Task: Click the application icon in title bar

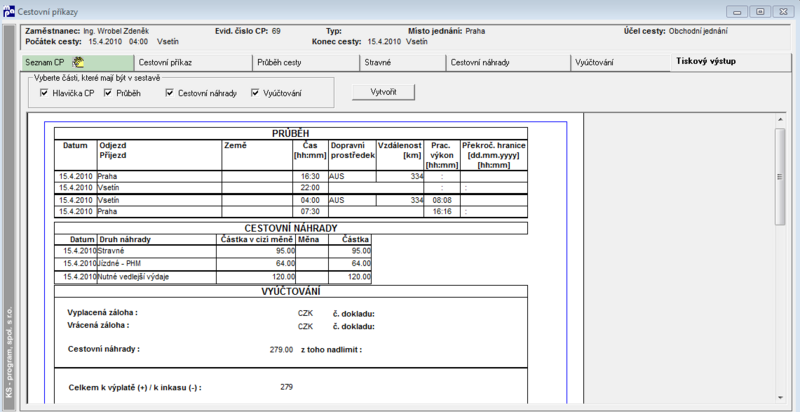Action: click(9, 11)
